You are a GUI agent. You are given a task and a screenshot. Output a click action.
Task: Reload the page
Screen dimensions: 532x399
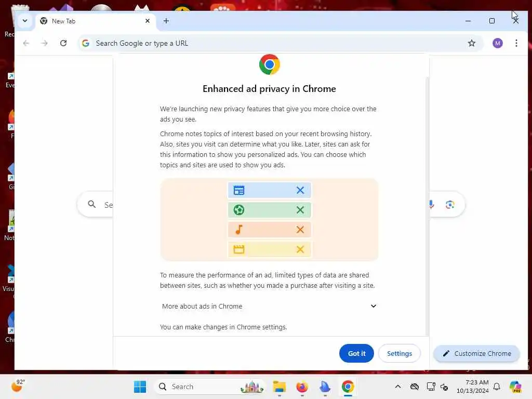pos(63,43)
